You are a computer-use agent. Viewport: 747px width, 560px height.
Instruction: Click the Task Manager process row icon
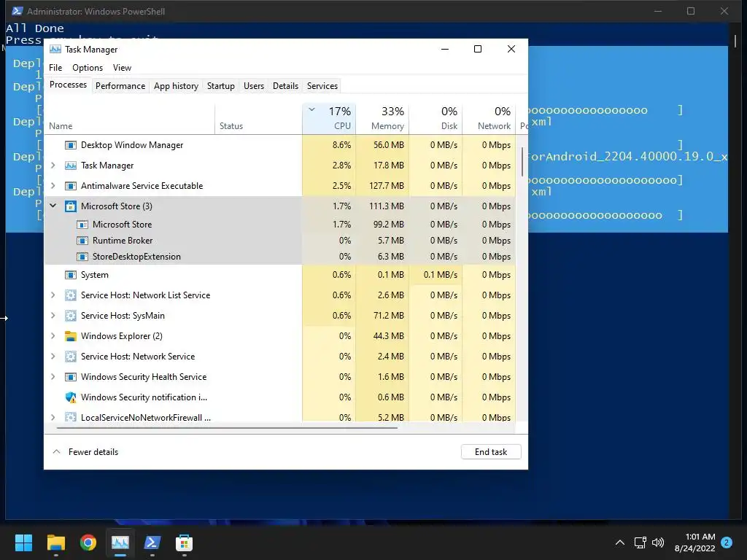(x=71, y=166)
